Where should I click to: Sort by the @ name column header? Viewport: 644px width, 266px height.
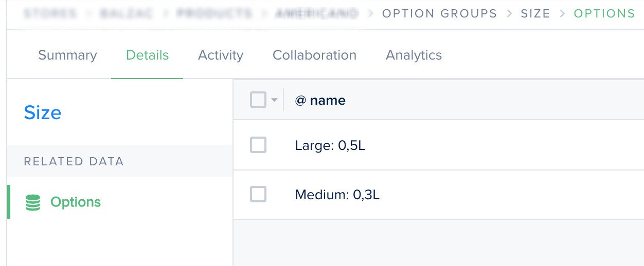[x=320, y=100]
